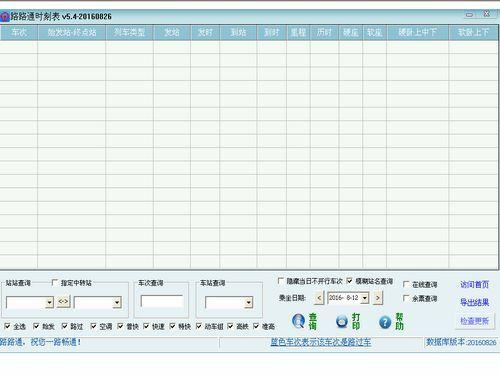This screenshot has height=375, width=500.
Task: Click the 列车类型 column header
Action: pyautogui.click(x=129, y=32)
